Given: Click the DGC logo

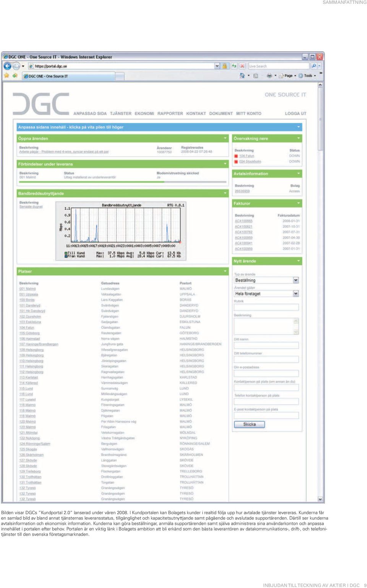Looking at the screenshot, I should pyautogui.click(x=41, y=104).
